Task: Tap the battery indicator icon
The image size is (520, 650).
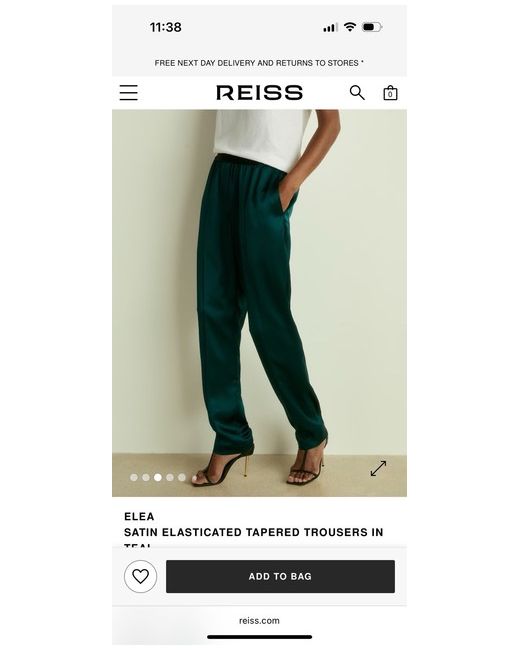Action: tap(372, 27)
